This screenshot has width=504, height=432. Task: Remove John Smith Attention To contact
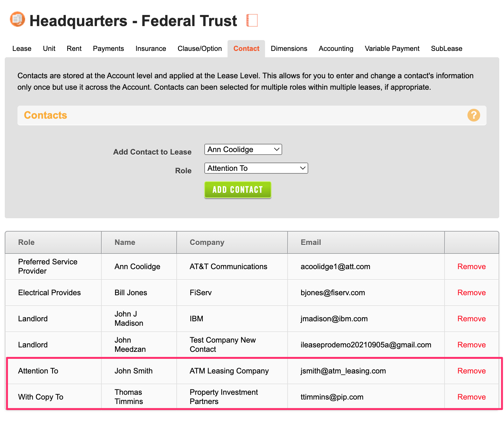click(x=471, y=371)
